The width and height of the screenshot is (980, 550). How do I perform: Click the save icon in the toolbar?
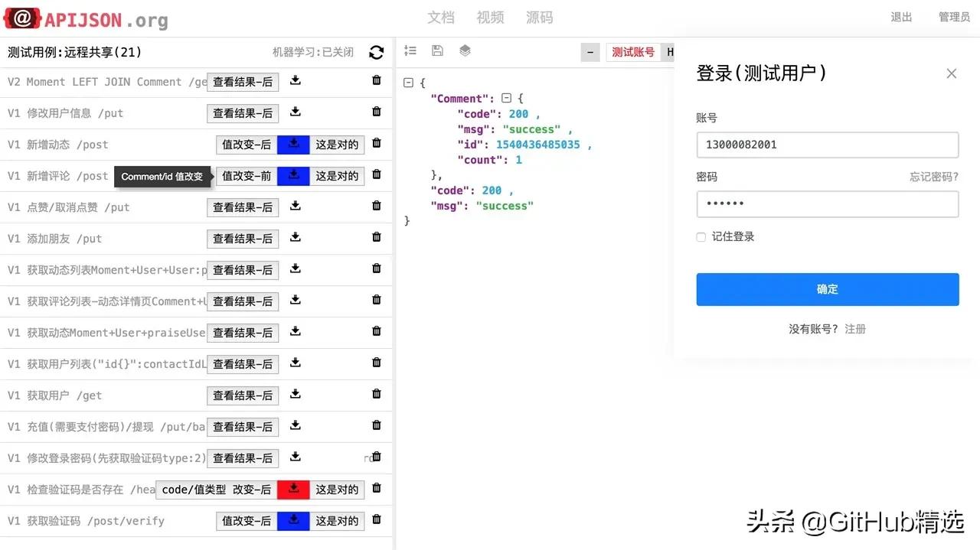pos(436,50)
